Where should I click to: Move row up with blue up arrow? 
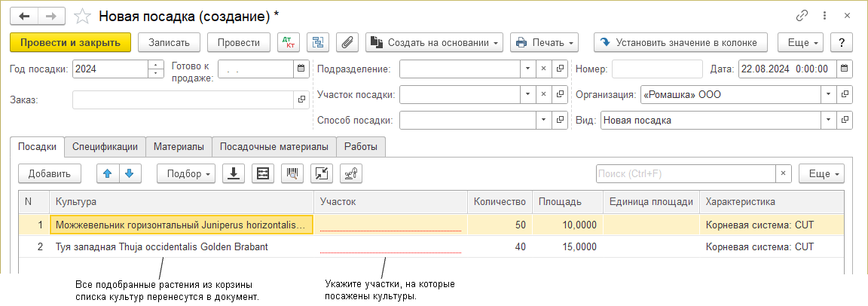click(108, 173)
